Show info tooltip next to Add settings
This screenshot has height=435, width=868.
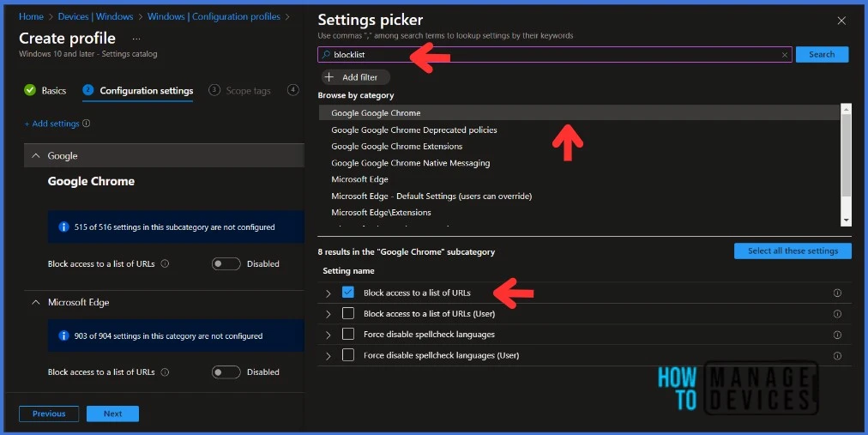click(x=87, y=124)
